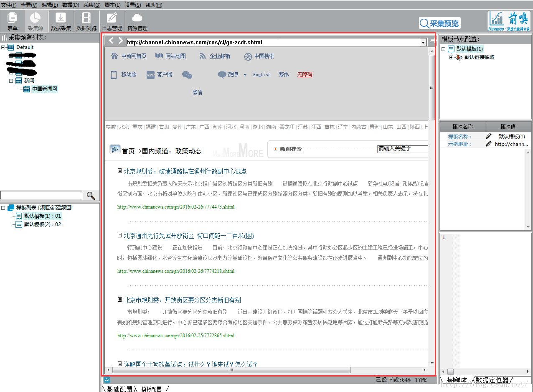
Task: Collapse the 模板列表 tree node
Action: tap(3, 208)
